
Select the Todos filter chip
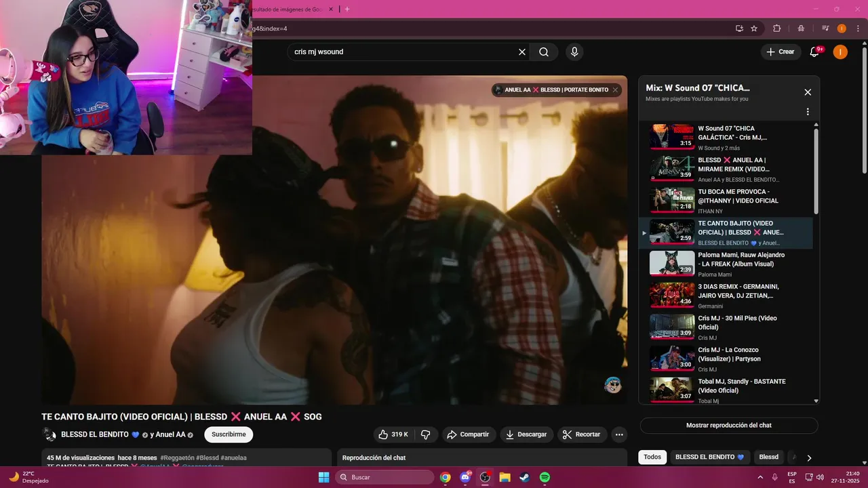(652, 457)
